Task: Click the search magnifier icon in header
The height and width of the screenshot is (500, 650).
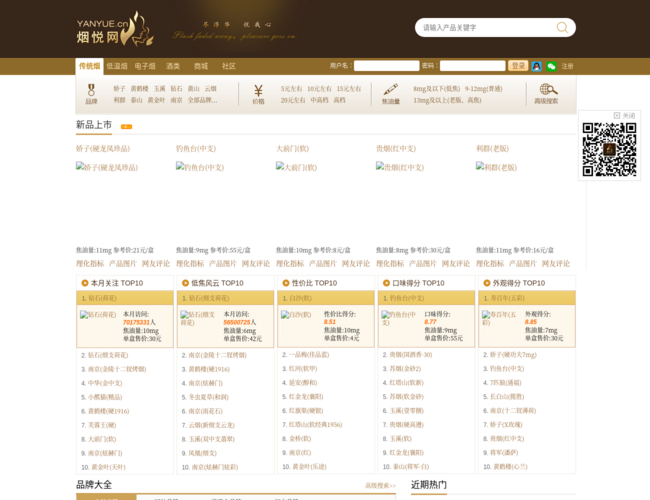Action: [562, 27]
